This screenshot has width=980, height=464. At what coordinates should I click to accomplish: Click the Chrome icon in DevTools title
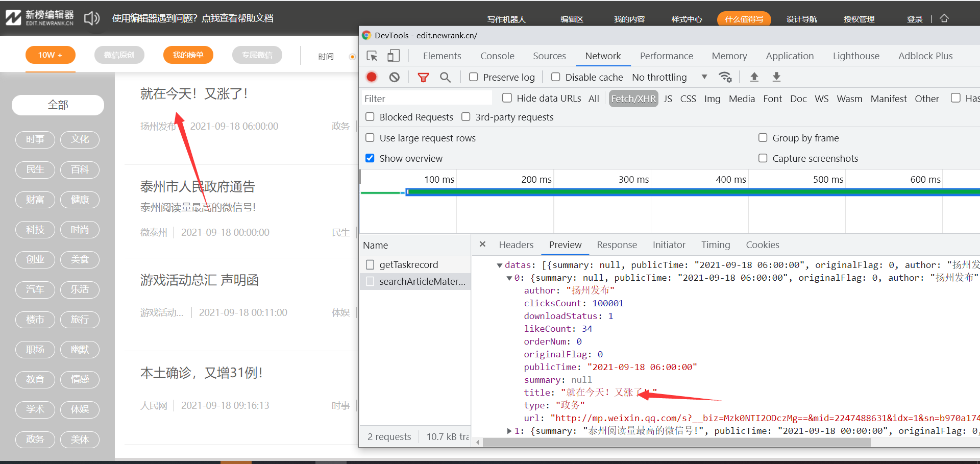366,35
